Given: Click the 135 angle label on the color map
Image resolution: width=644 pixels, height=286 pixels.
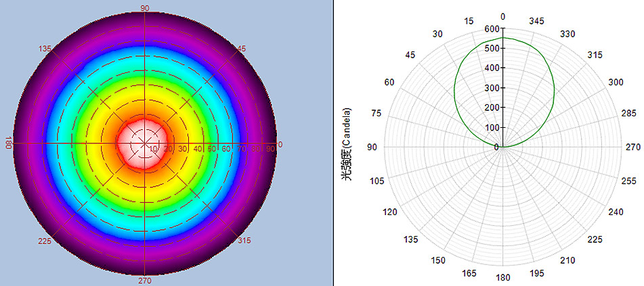Looking at the screenshot, I should tap(47, 49).
